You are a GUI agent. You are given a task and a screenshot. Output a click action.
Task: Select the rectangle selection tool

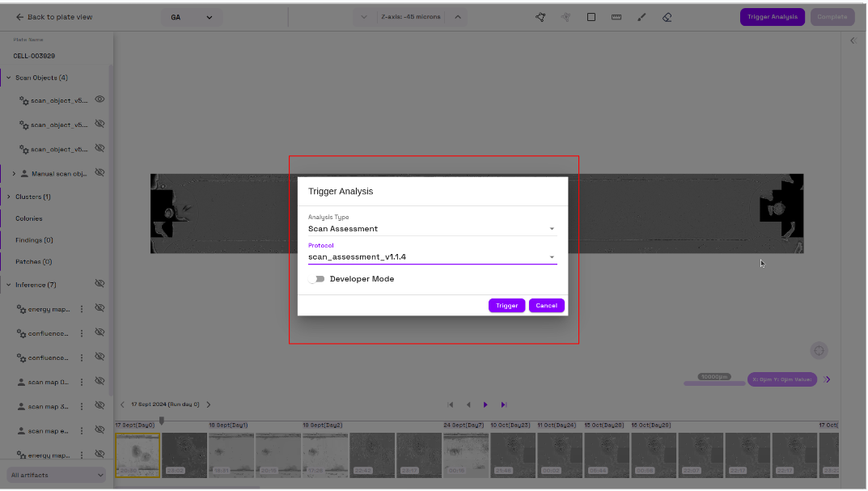[x=591, y=17]
